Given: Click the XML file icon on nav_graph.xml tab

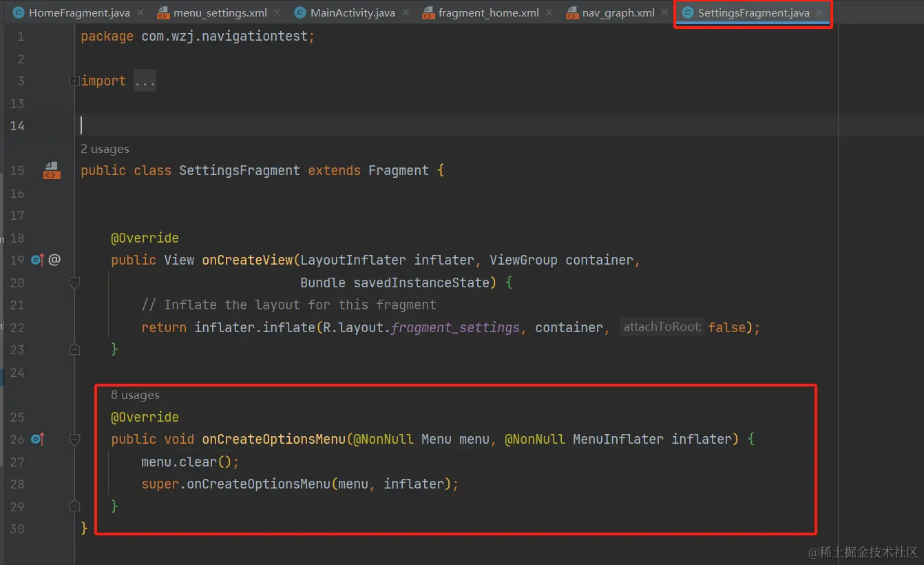Looking at the screenshot, I should [572, 13].
